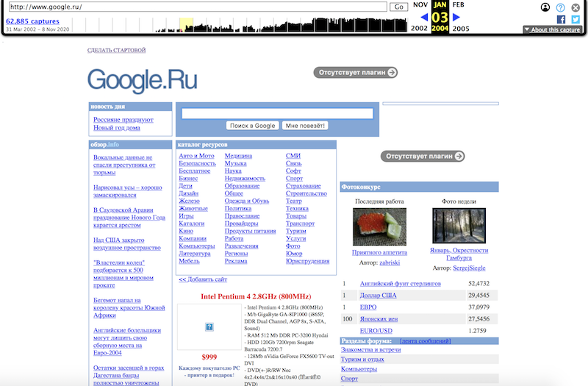Open the Wayback Machine user account icon
The image size is (588, 386).
click(545, 7)
